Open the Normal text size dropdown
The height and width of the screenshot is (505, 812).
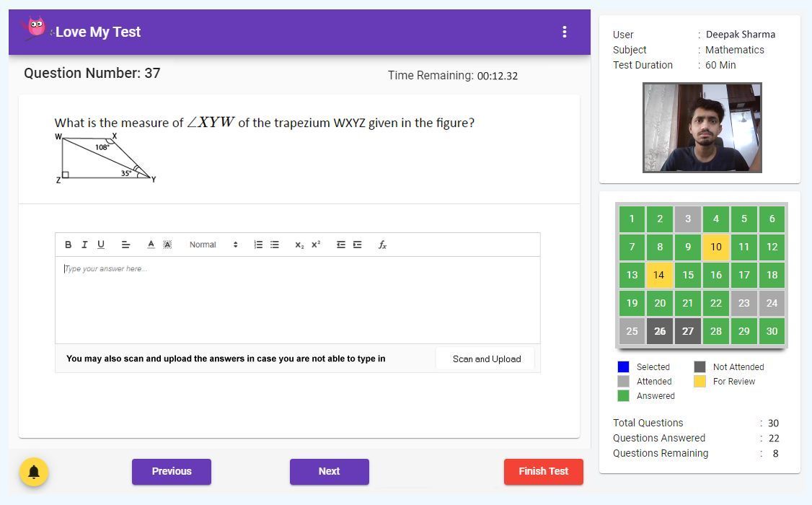click(213, 245)
